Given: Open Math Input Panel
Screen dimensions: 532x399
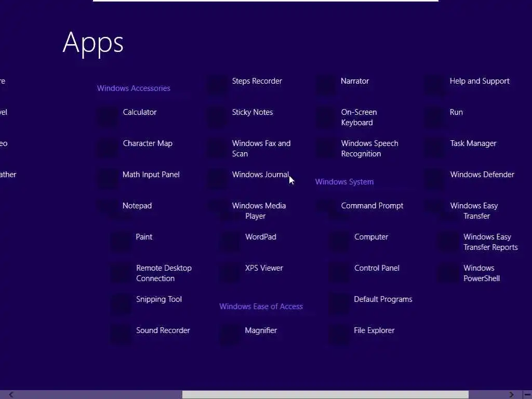Looking at the screenshot, I should pos(151,175).
